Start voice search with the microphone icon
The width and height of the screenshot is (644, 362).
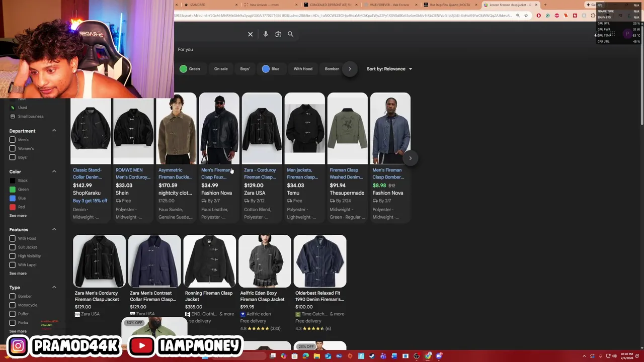(266, 34)
